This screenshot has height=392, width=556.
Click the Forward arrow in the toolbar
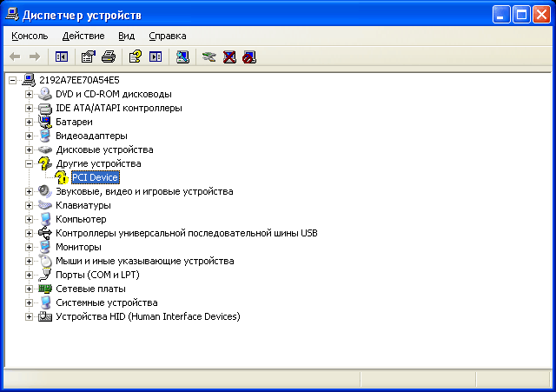click(35, 56)
